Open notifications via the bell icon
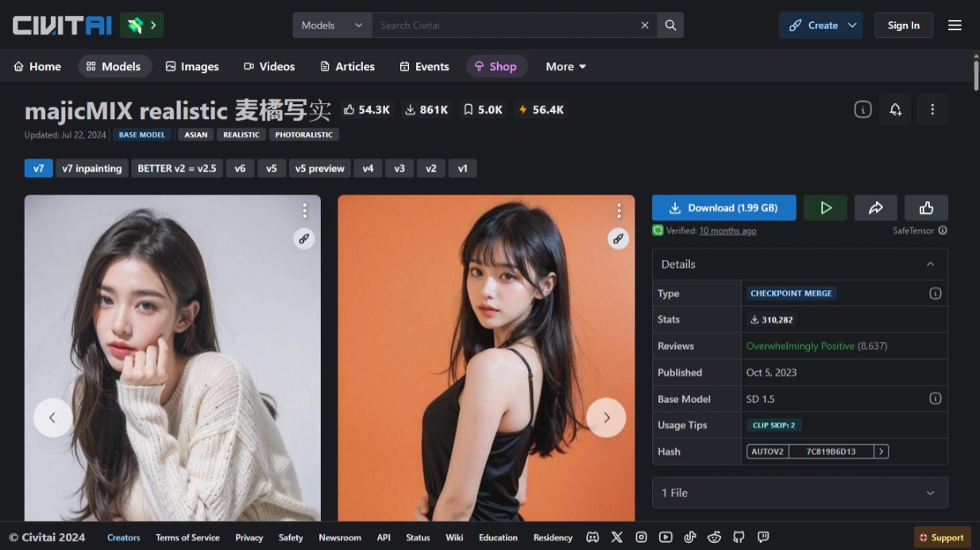Image resolution: width=980 pixels, height=550 pixels. click(x=895, y=110)
